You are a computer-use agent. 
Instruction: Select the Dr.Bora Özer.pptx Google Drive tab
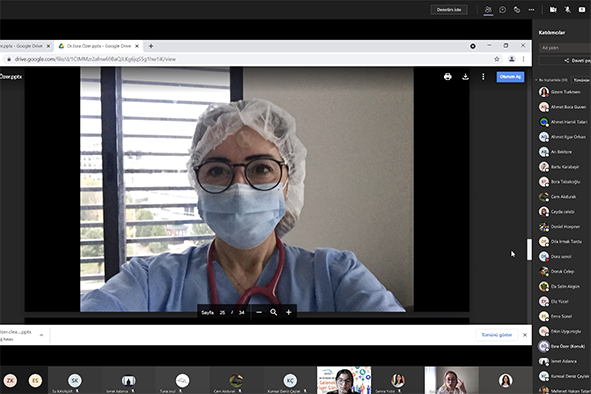(99, 46)
